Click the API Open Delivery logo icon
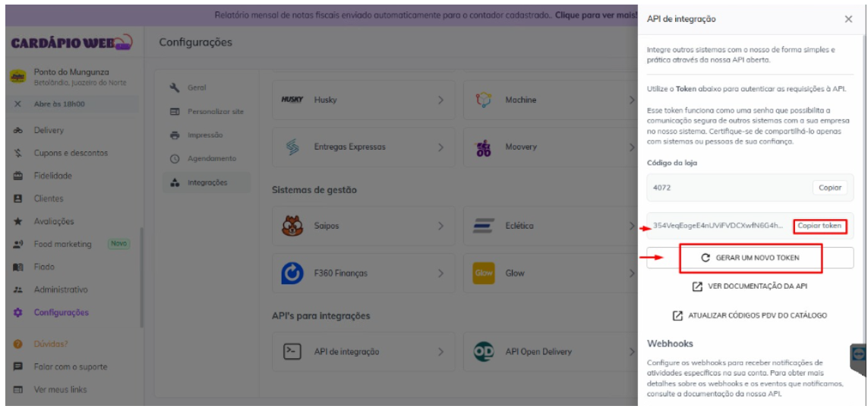This screenshot has width=868, height=409. [x=484, y=351]
